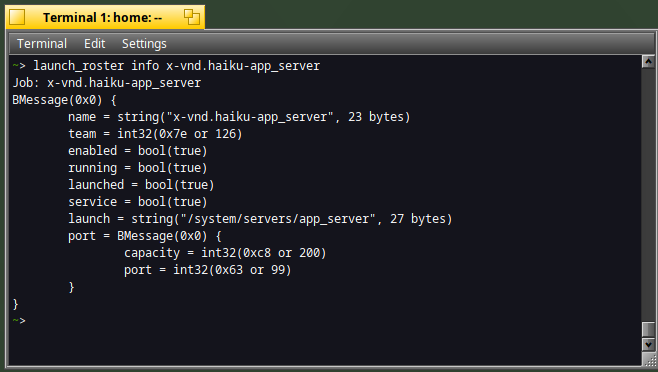
Task: Open the Edit menu
Action: click(94, 44)
